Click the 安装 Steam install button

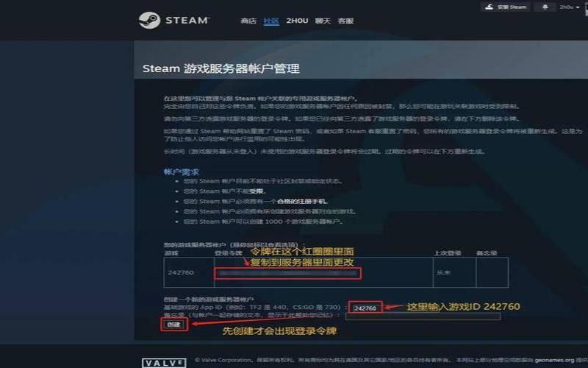pos(506,7)
